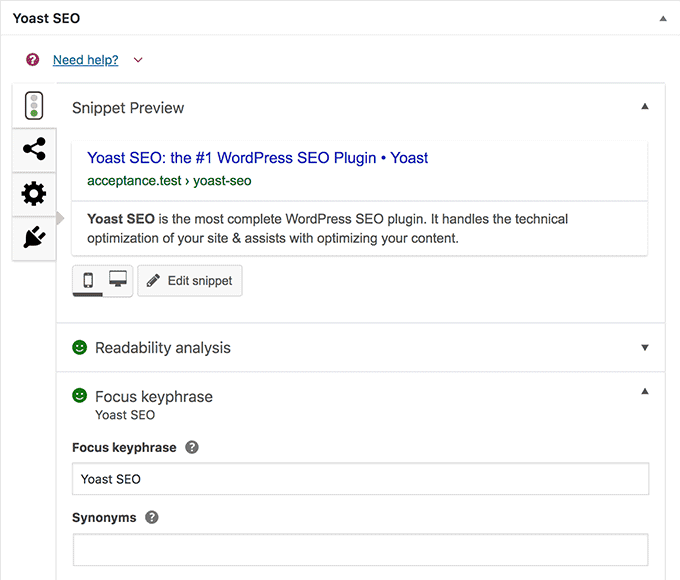
Task: Open the traffic light content optimization tab
Action: 34,105
